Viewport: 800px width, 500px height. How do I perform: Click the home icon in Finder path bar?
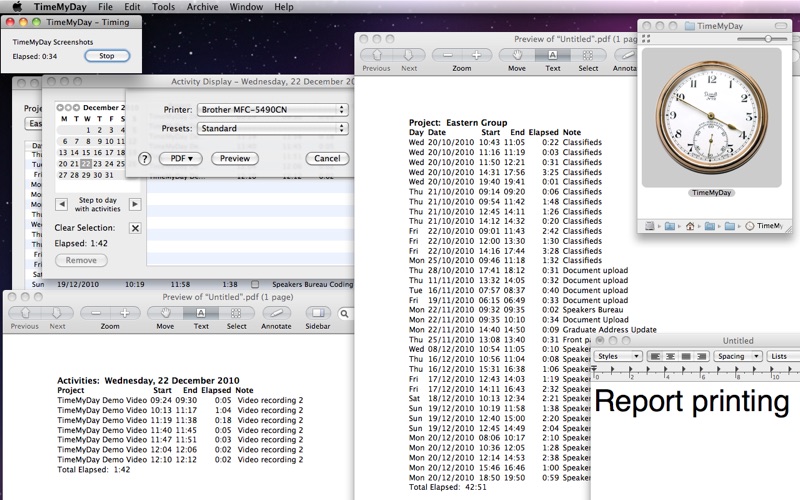[x=690, y=226]
